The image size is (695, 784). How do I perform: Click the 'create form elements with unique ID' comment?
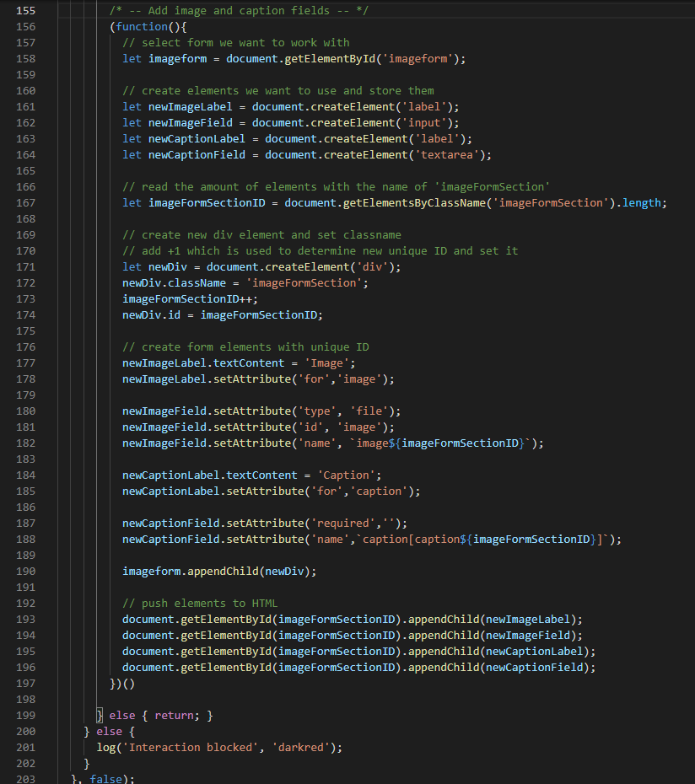(x=245, y=346)
